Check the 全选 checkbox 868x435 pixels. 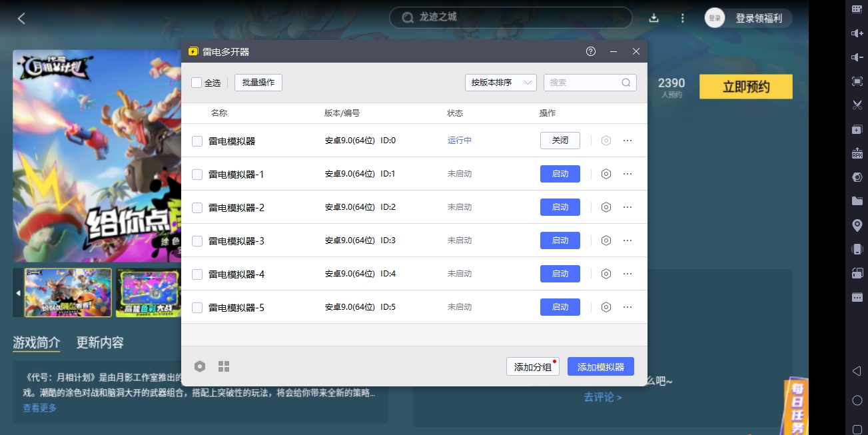click(x=197, y=83)
